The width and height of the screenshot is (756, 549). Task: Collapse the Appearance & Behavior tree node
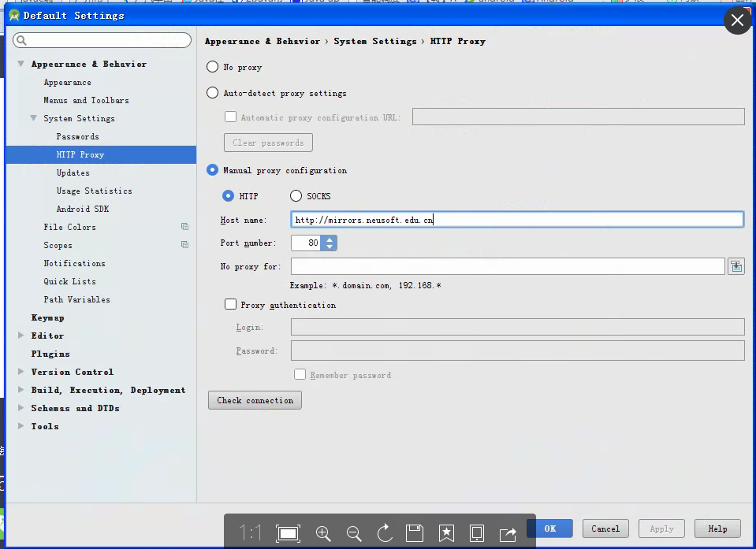point(20,64)
